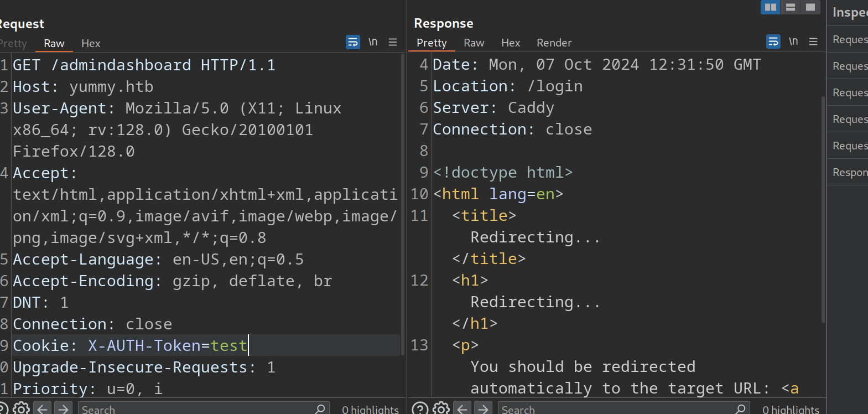Open Request Hex tab
868x414 pixels.
[91, 43]
